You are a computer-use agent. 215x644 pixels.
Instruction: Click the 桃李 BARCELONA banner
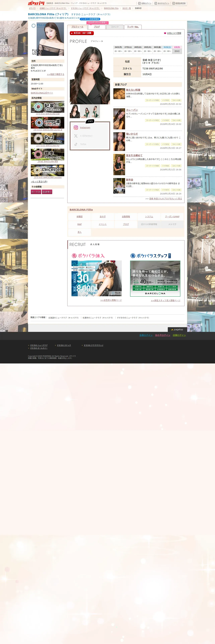click(x=48, y=154)
